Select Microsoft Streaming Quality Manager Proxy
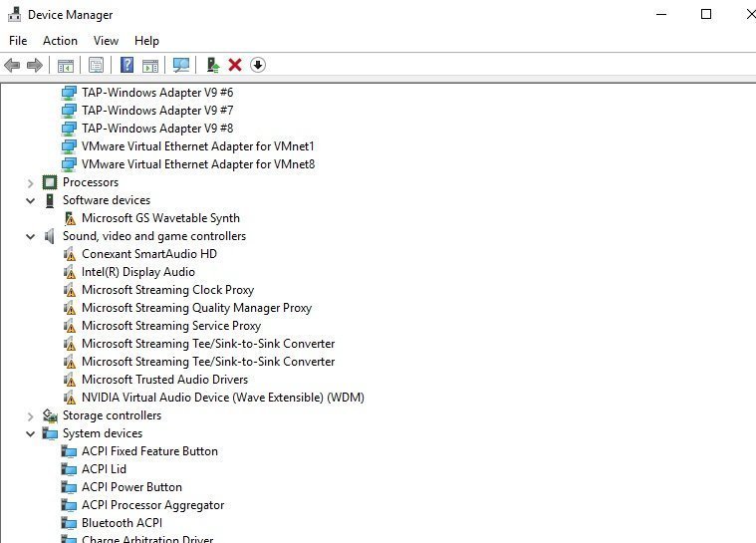Screen dimensions: 756x543 coord(196,308)
